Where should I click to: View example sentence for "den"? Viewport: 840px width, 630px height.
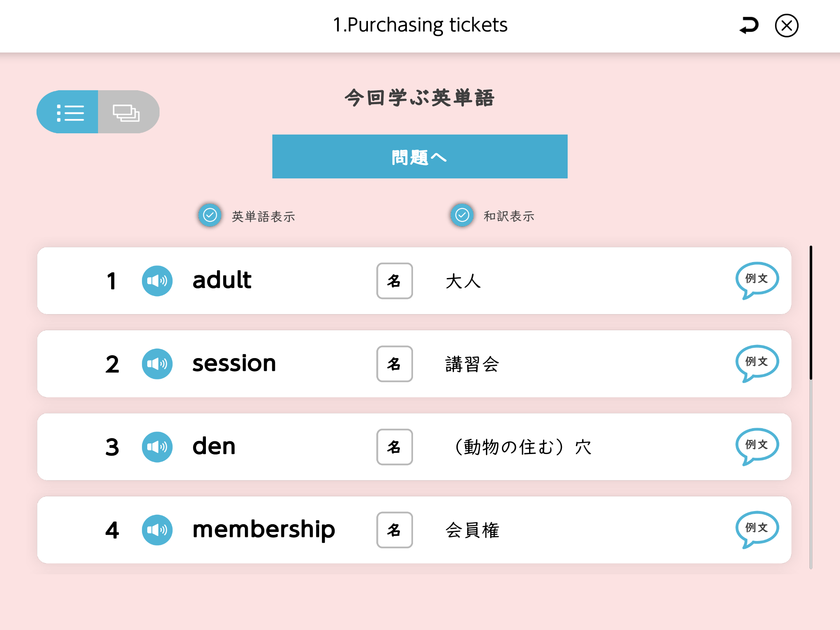click(756, 446)
